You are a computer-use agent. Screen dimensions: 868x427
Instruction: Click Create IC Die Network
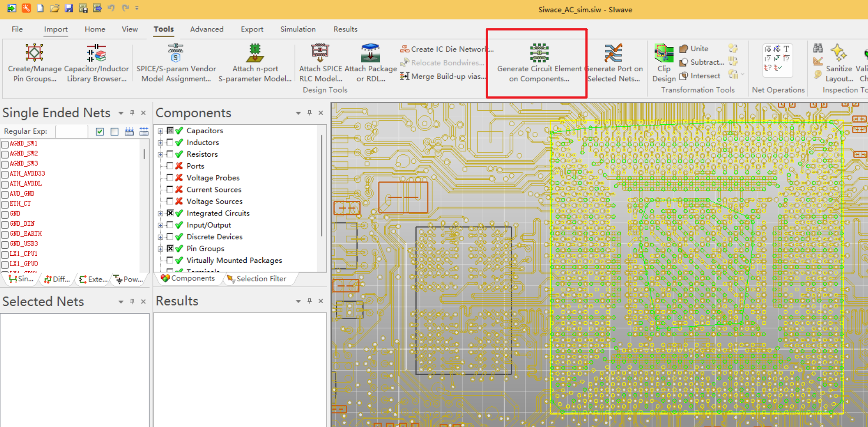447,49
